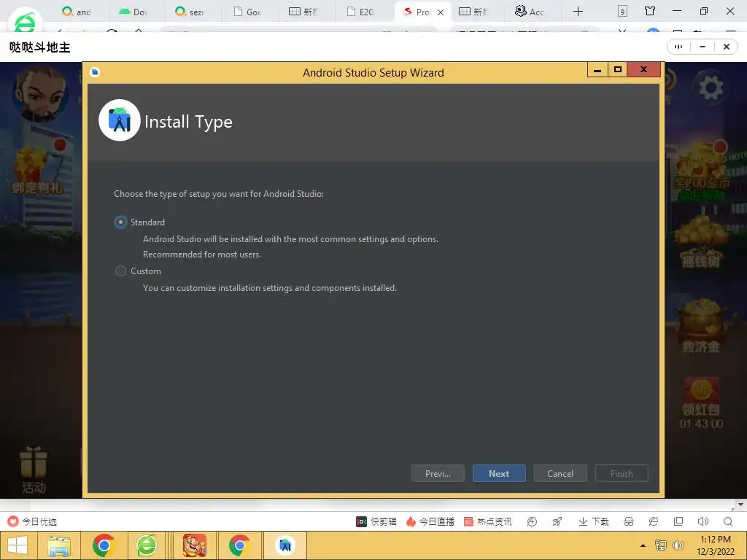The image size is (747, 560).
Task: Open a new browser tab with plus
Action: point(578,12)
